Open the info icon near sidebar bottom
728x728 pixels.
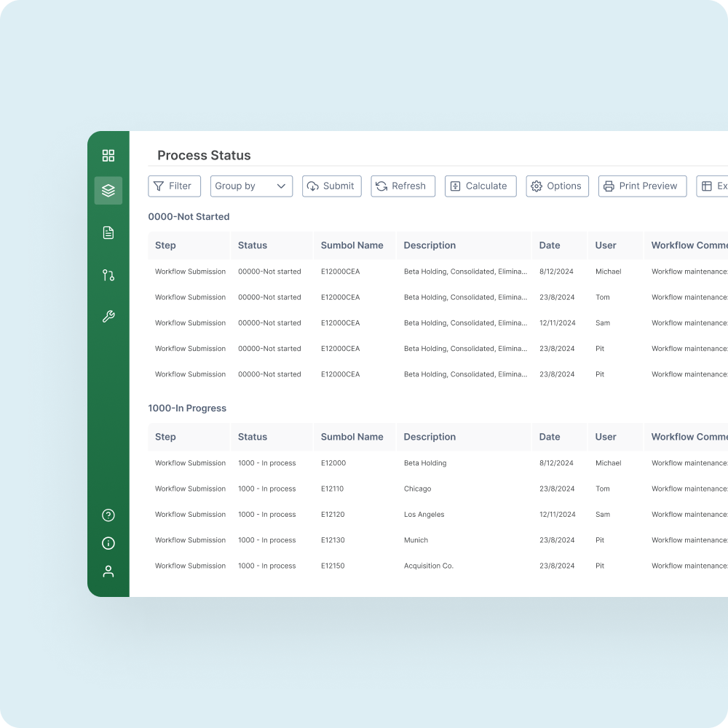click(x=108, y=543)
